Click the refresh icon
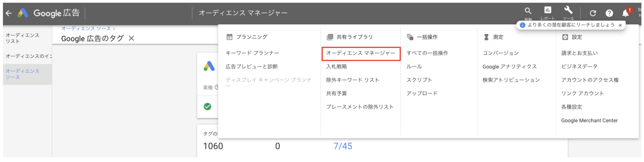The width and height of the screenshot is (644, 162). tap(593, 13)
